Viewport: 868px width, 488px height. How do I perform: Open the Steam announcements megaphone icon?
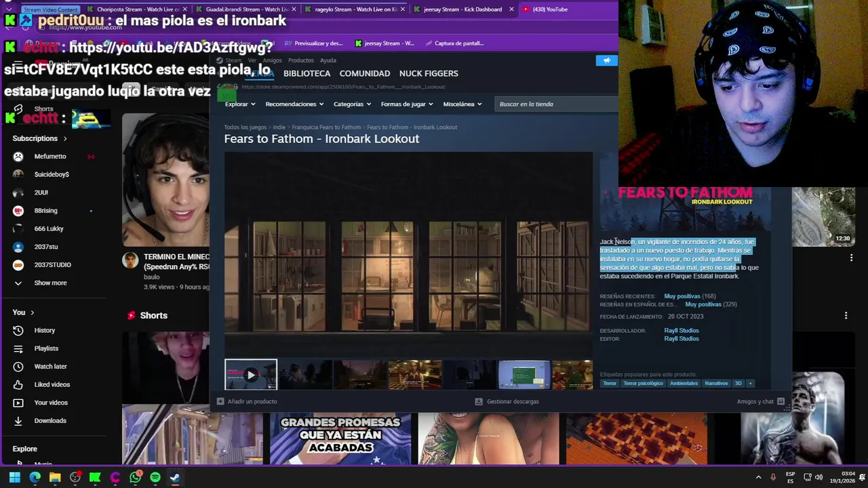point(606,60)
